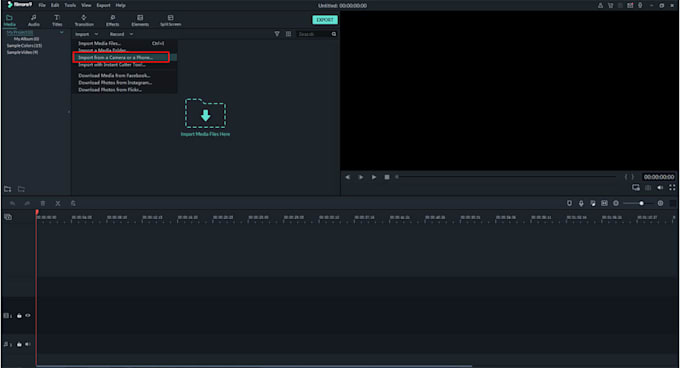Select Sample Video folder
Image resolution: width=680 pixels, height=368 pixels.
(x=22, y=52)
